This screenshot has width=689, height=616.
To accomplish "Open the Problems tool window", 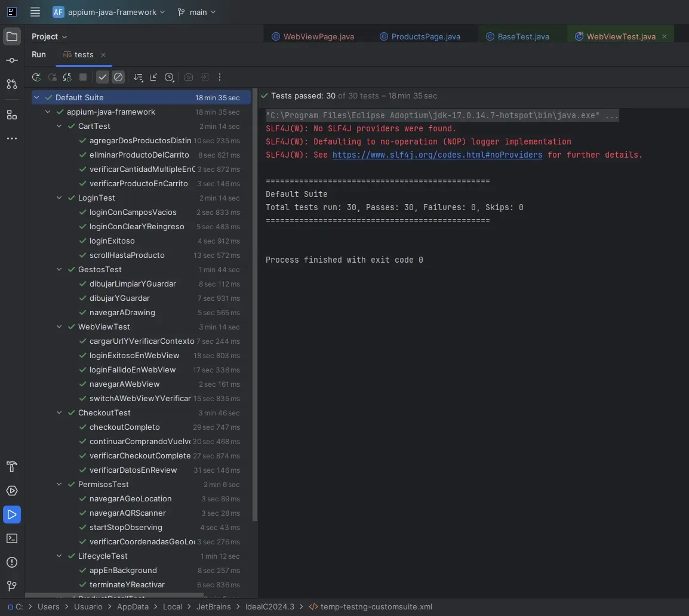I will click(12, 562).
